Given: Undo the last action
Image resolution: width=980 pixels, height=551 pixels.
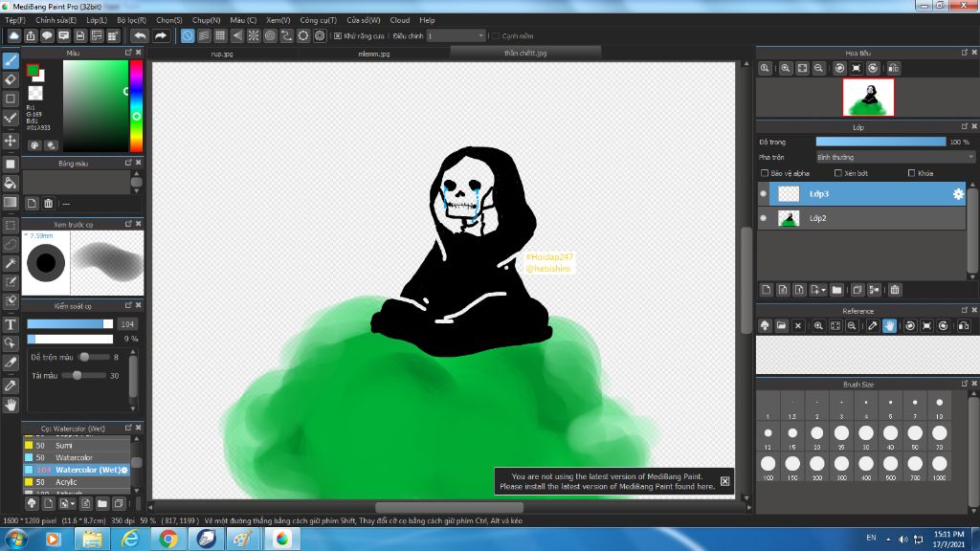Looking at the screenshot, I should pos(140,35).
